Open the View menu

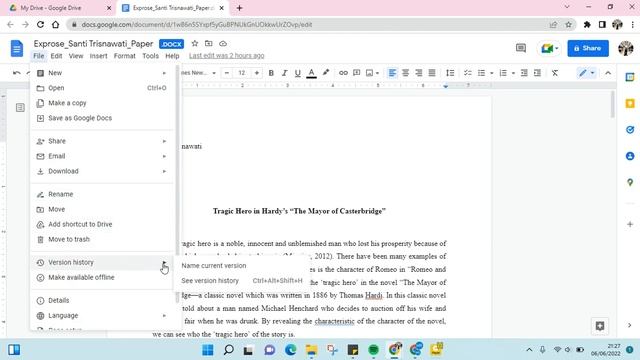coord(76,56)
